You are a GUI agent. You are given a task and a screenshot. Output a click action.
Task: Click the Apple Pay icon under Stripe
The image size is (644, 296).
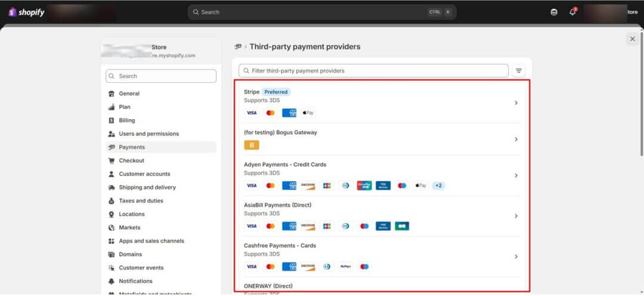(308, 113)
